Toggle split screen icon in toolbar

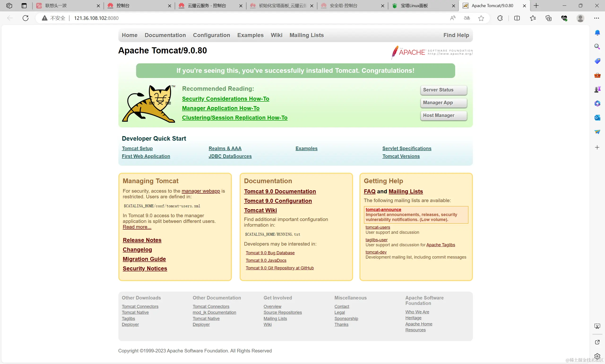pyautogui.click(x=517, y=18)
